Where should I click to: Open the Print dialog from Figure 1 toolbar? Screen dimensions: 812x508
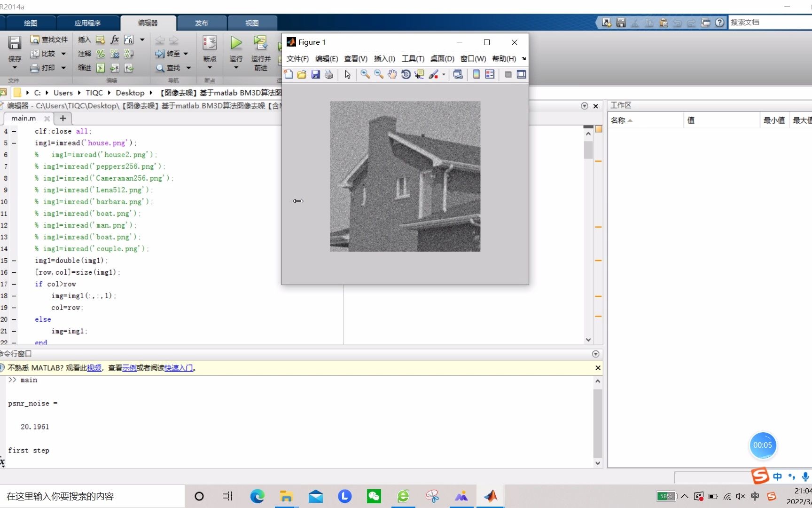click(329, 74)
